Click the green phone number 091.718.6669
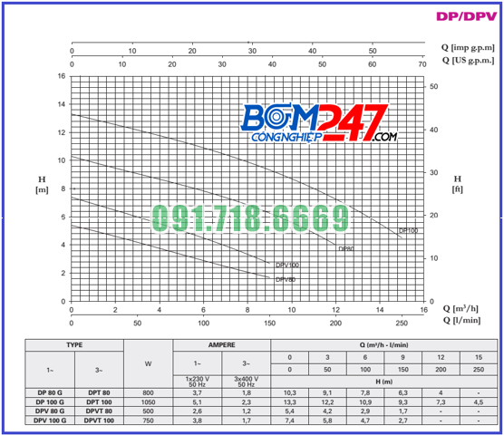504x435 pixels. pyautogui.click(x=250, y=218)
